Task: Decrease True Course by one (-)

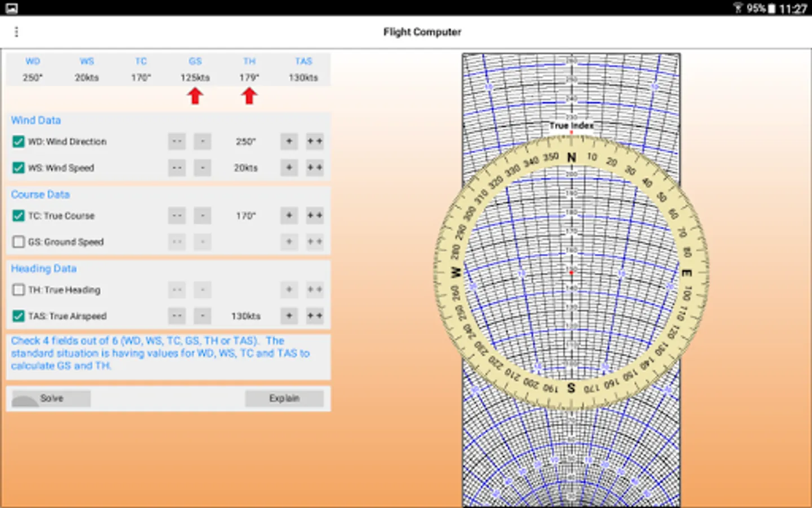Action: pyautogui.click(x=202, y=216)
